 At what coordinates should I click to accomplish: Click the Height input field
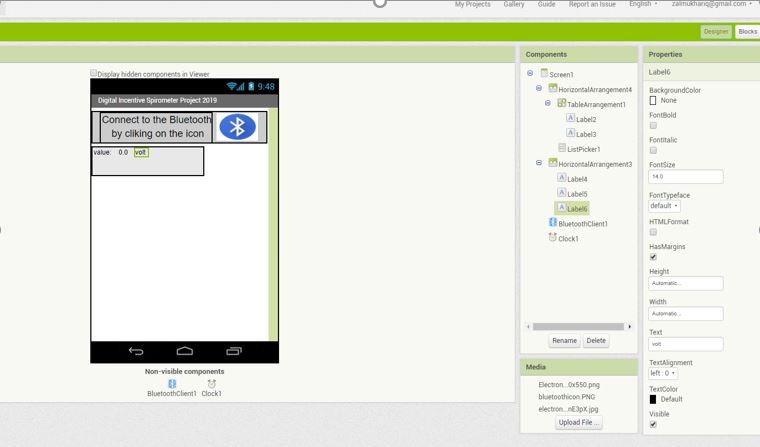(685, 283)
